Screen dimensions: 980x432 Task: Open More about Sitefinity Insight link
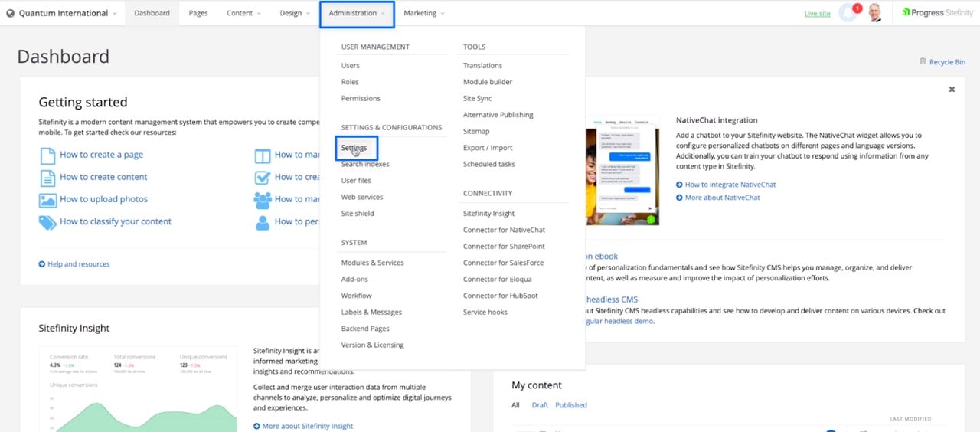303,426
